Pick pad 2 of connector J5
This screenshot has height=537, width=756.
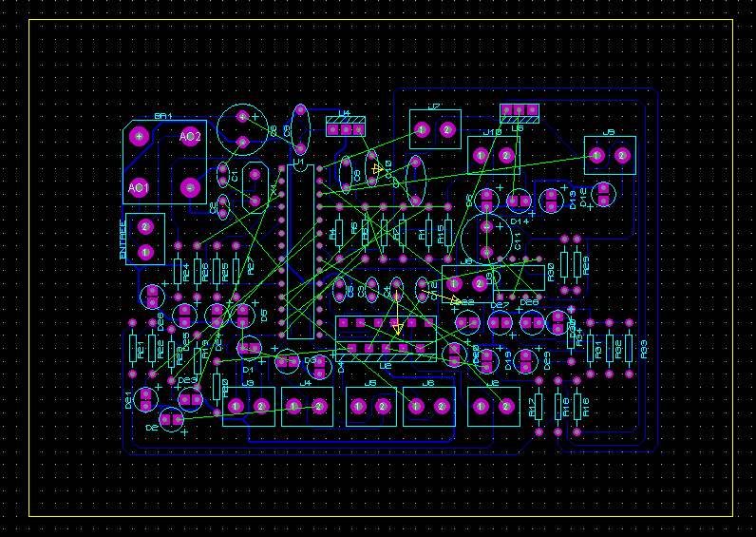coord(384,406)
